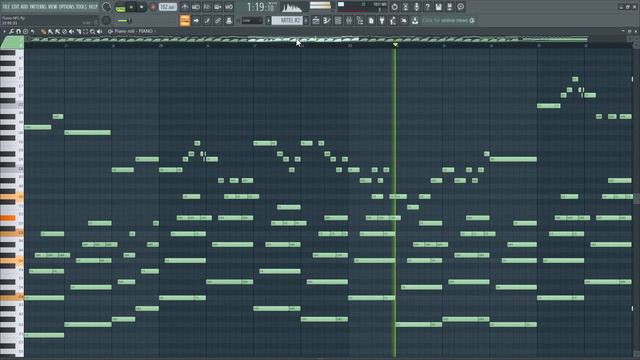Toggle pattern/song mode button
Viewport: 640px width, 360px height.
[120, 7]
